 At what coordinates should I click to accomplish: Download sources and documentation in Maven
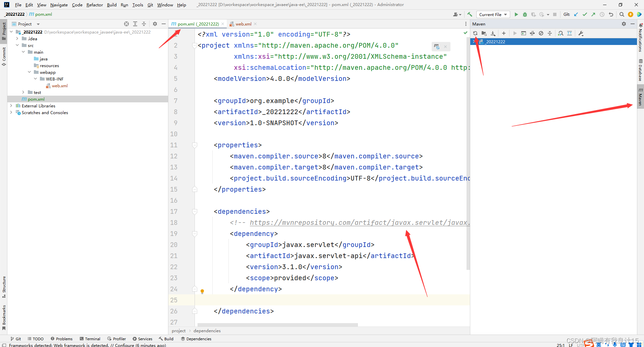click(x=493, y=33)
